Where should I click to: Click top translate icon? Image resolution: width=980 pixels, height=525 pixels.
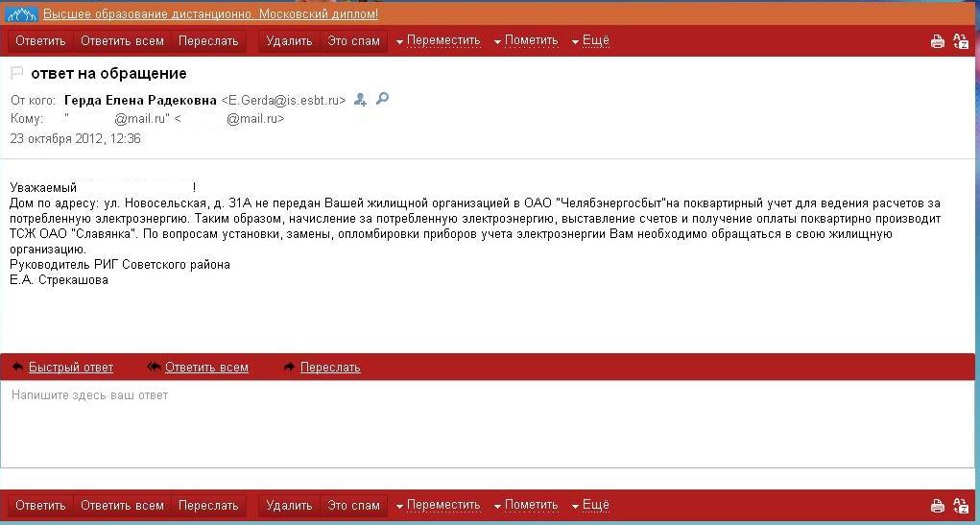(960, 41)
